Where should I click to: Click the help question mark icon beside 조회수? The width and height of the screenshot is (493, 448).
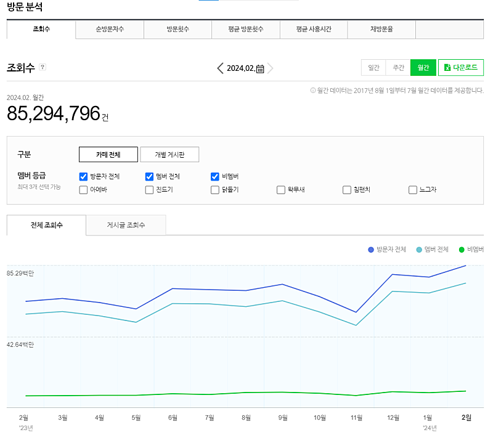click(43, 67)
